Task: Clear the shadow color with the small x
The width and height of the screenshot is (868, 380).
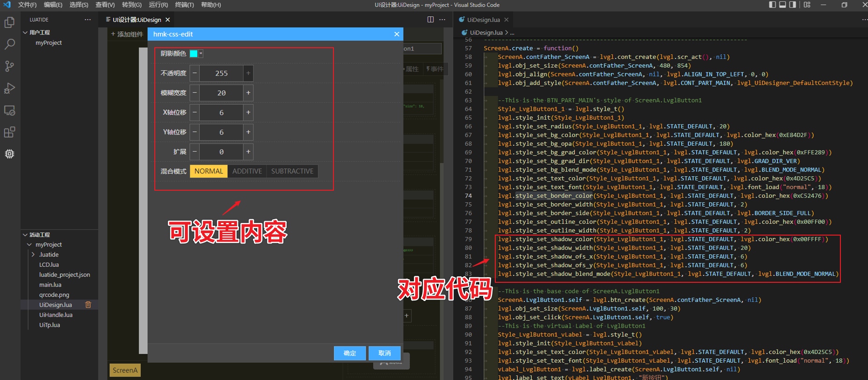Action: [x=201, y=53]
